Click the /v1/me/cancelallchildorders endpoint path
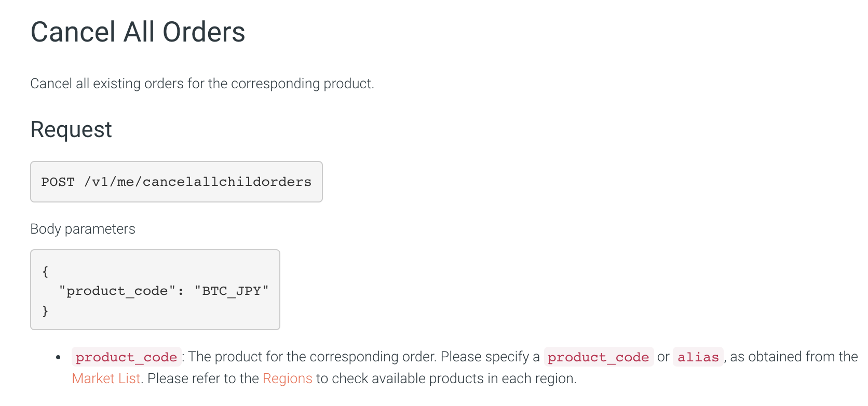 pos(198,182)
